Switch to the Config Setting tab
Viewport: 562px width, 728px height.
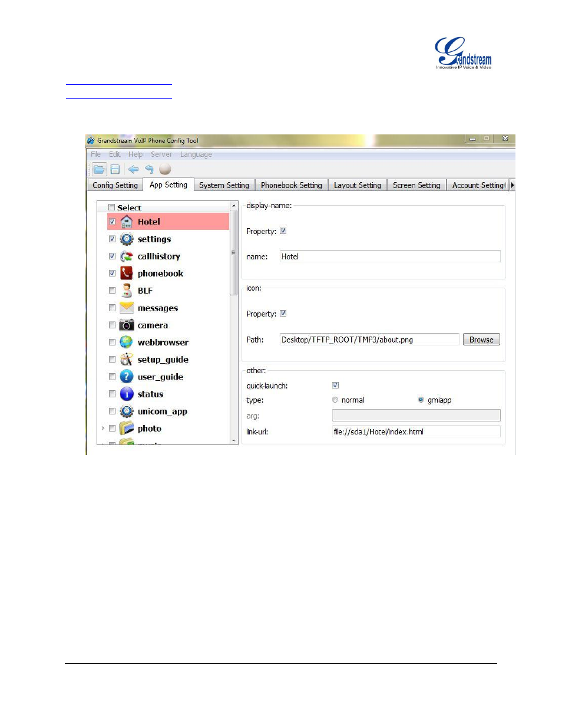(x=115, y=185)
